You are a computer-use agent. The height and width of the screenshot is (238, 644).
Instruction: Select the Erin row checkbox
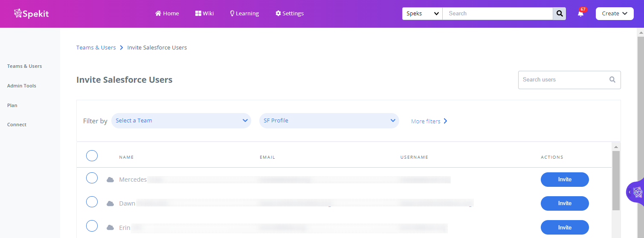[92, 226]
